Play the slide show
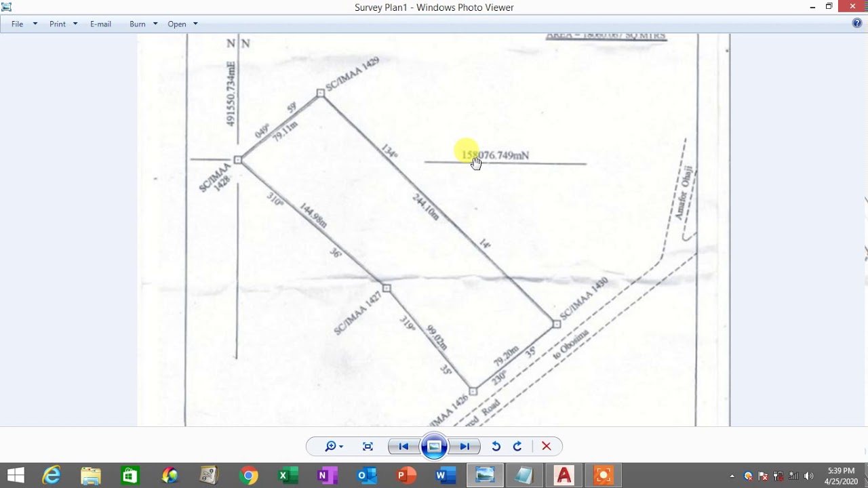This screenshot has width=868, height=488. pos(434,446)
